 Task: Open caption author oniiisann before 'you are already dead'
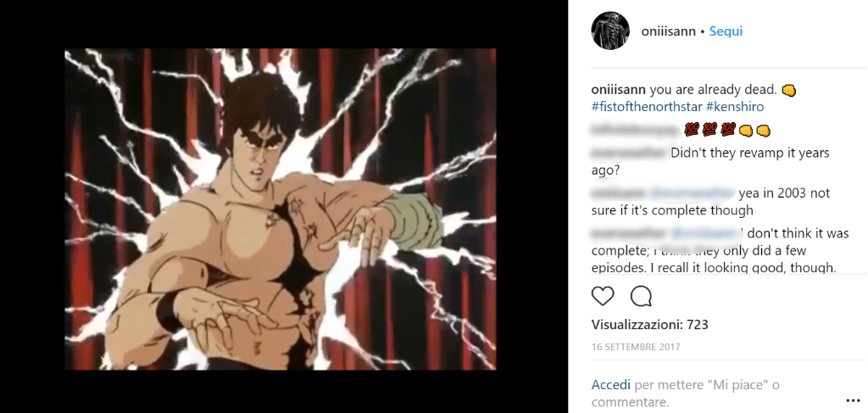pos(619,90)
